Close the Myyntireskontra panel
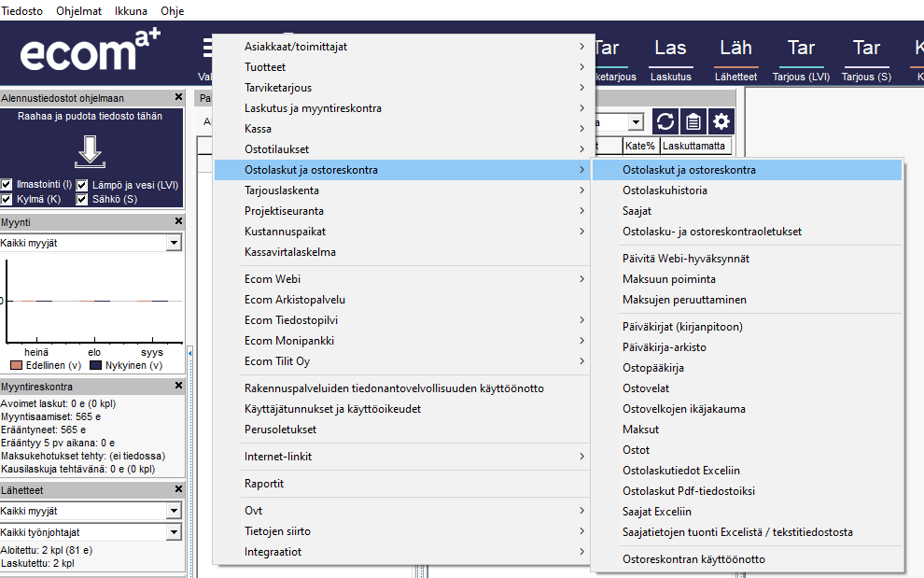 point(178,386)
